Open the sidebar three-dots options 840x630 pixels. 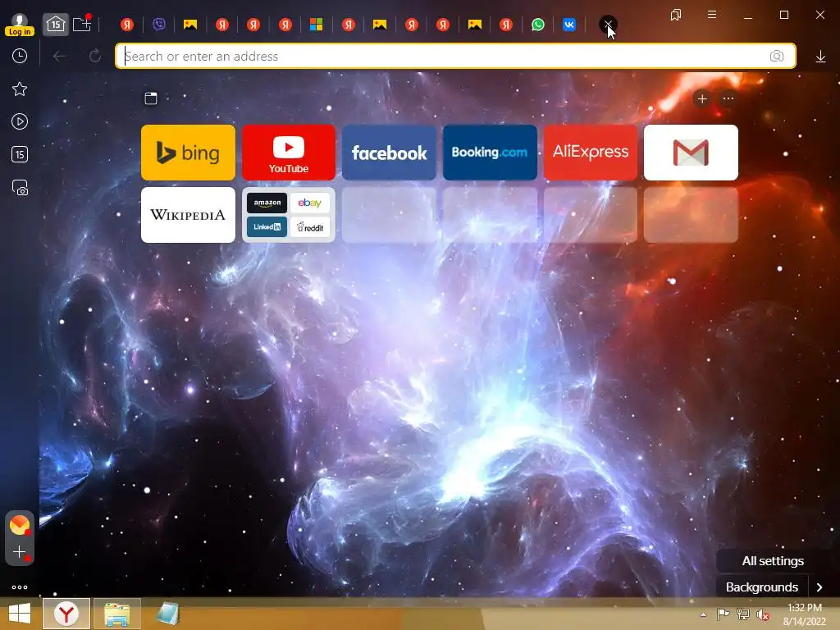(20, 587)
